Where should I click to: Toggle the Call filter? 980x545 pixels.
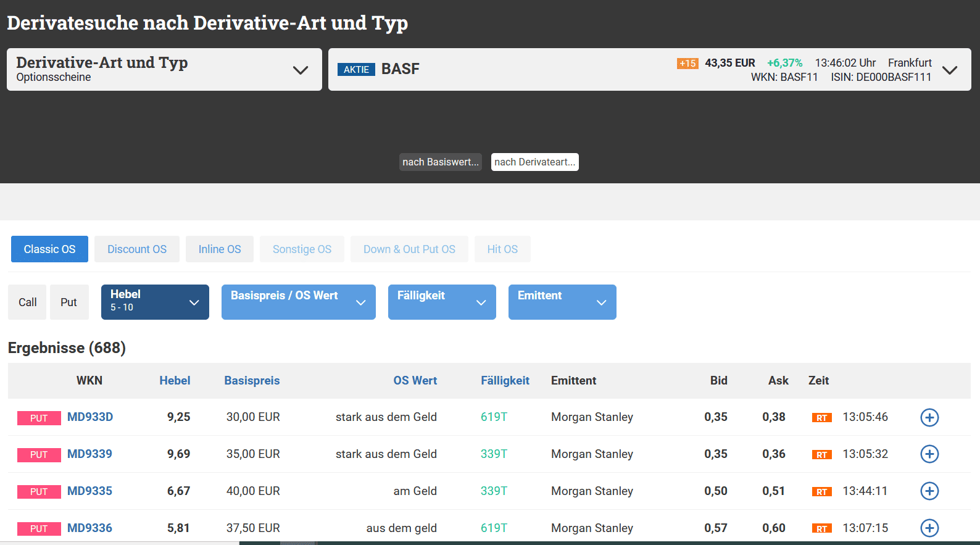(27, 302)
